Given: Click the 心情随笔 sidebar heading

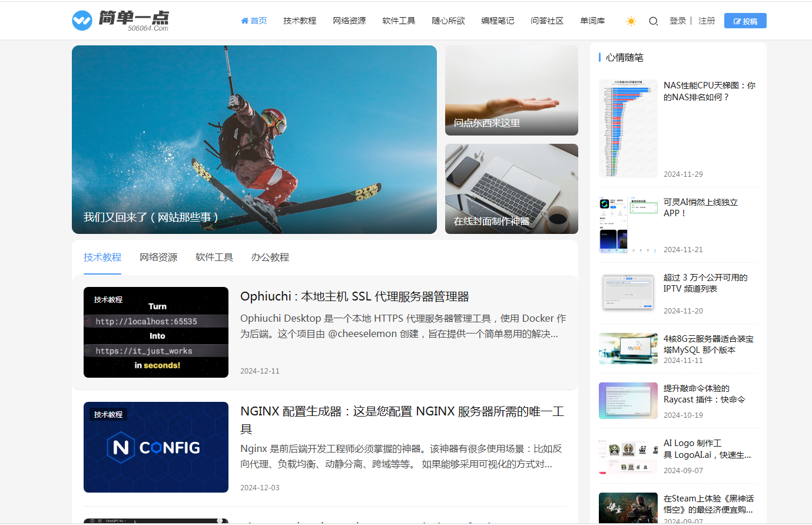Looking at the screenshot, I should (625, 57).
